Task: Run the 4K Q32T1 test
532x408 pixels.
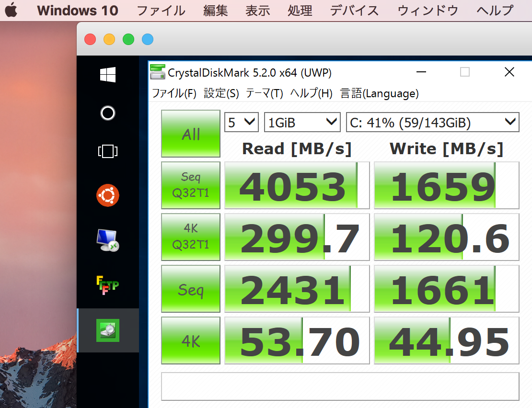Action: 191,237
